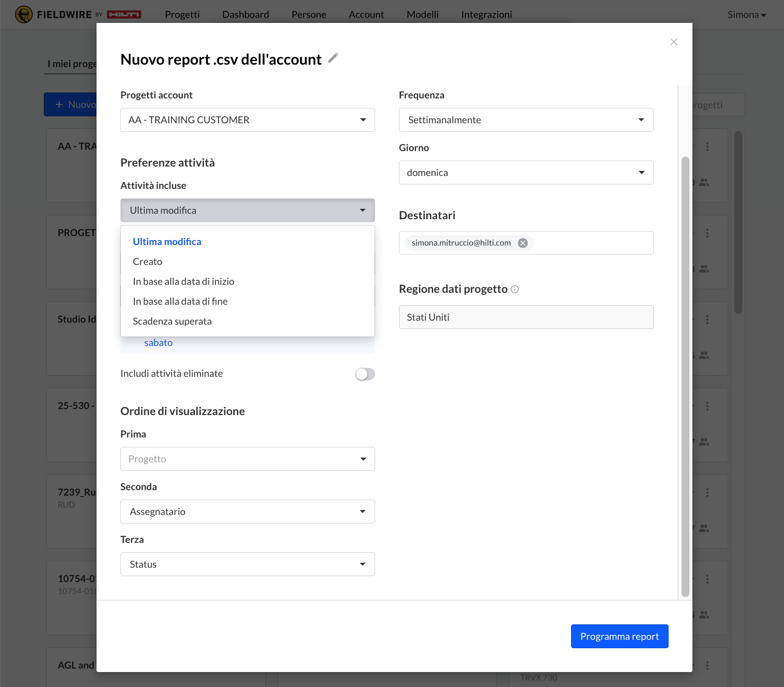Expand the Terza Status dropdown
Viewport: 784px width, 687px height.
[x=247, y=564]
